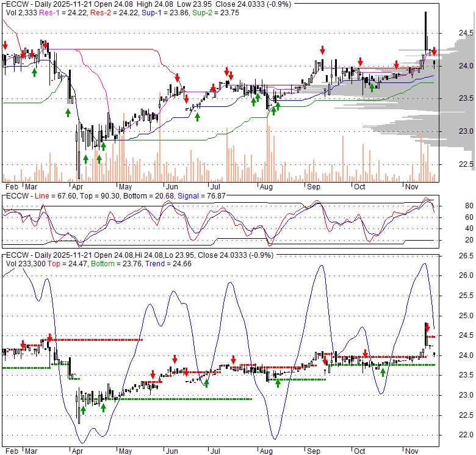Click the Vol 233,300 label in bottom chart
476x455 pixels.
click(26, 264)
